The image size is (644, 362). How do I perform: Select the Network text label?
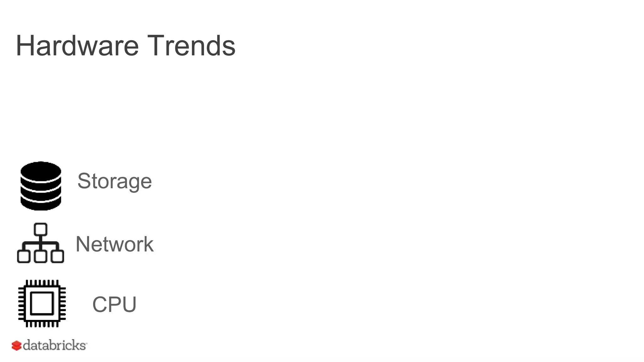pos(115,244)
